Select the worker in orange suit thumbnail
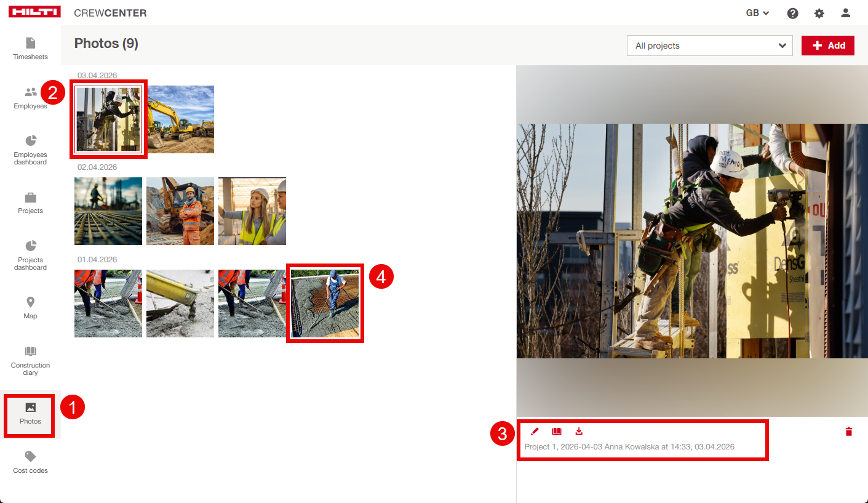This screenshot has height=503, width=868. point(180,211)
